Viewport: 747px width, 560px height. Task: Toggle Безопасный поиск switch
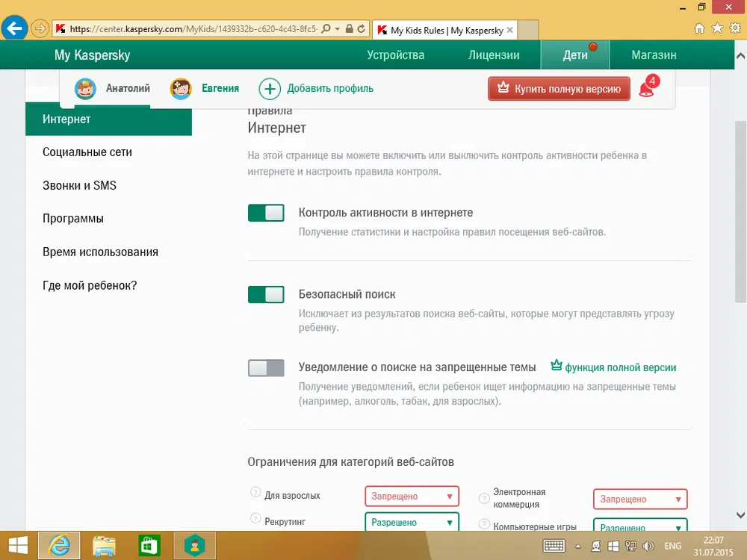[x=266, y=295]
